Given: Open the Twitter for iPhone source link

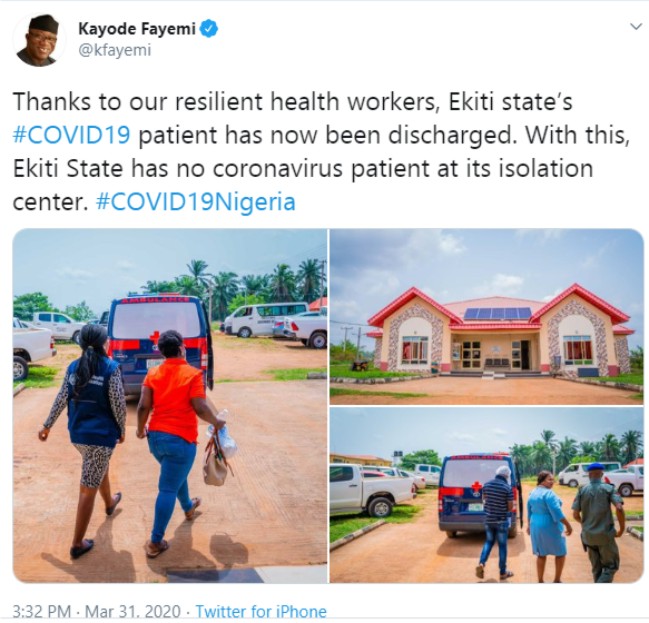Looking at the screenshot, I should tap(261, 611).
